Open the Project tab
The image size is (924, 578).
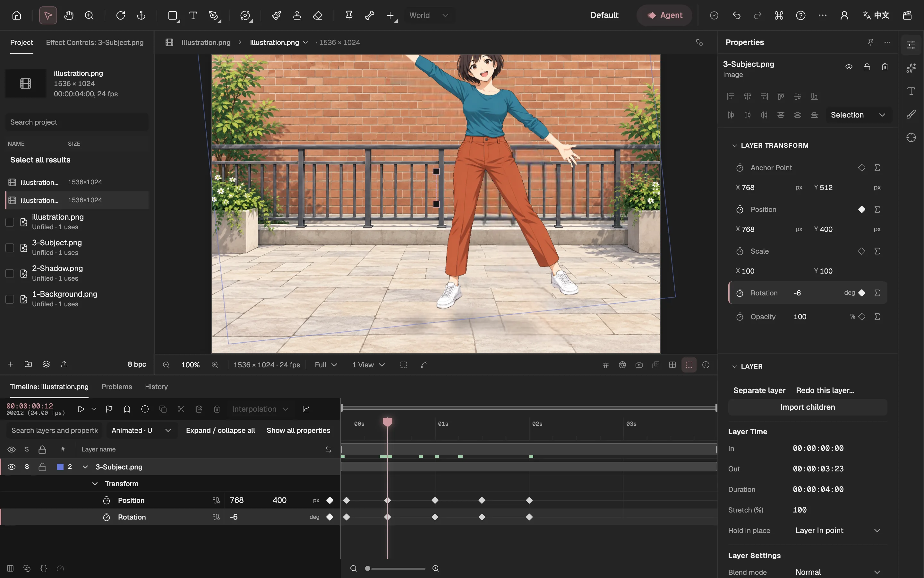click(21, 42)
